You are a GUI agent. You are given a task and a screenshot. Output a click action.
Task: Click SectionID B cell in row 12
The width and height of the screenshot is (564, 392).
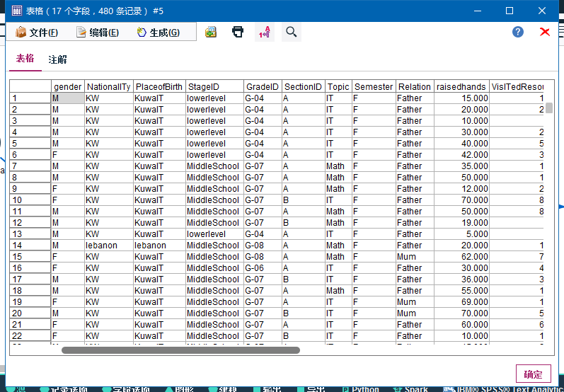(x=303, y=223)
